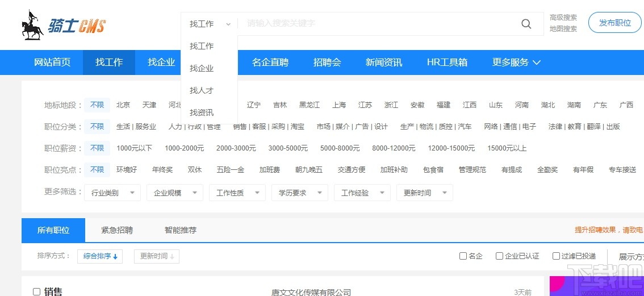Filter salary 3000-5000元

(288, 148)
